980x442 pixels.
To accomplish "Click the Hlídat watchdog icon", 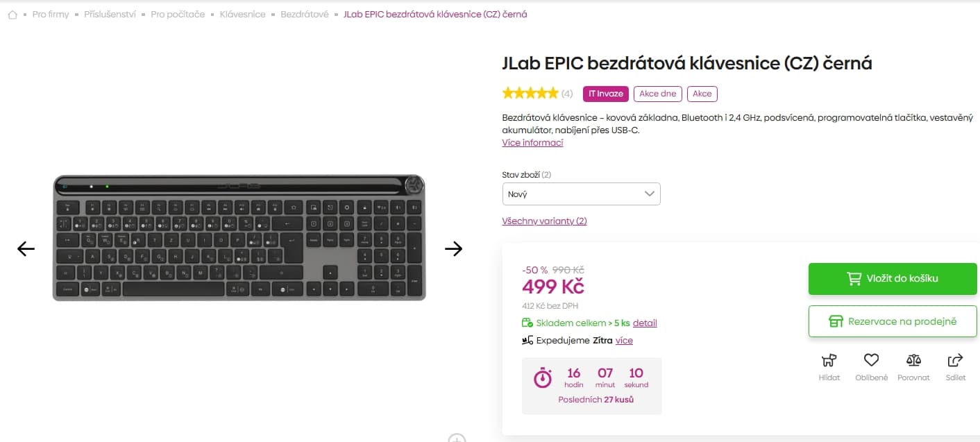I will coord(829,361).
